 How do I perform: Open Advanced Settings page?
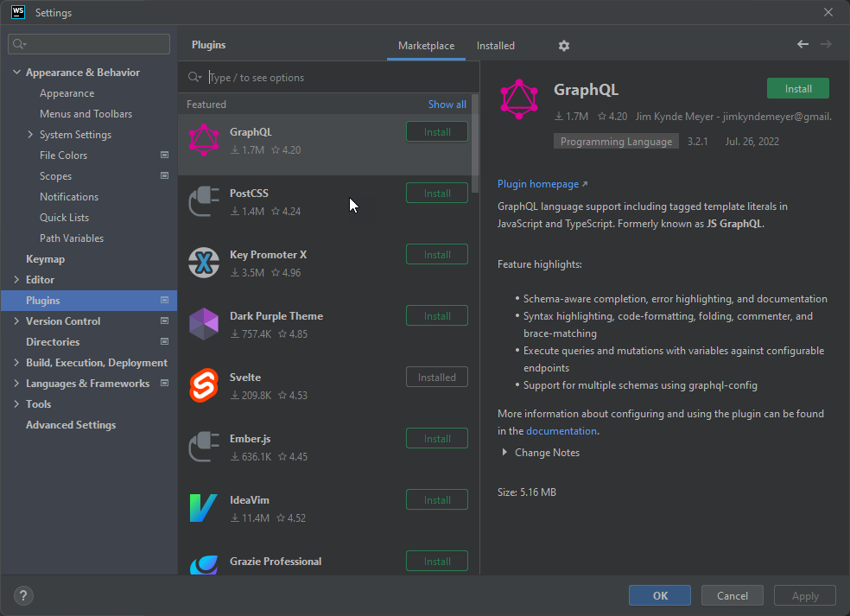pos(71,425)
